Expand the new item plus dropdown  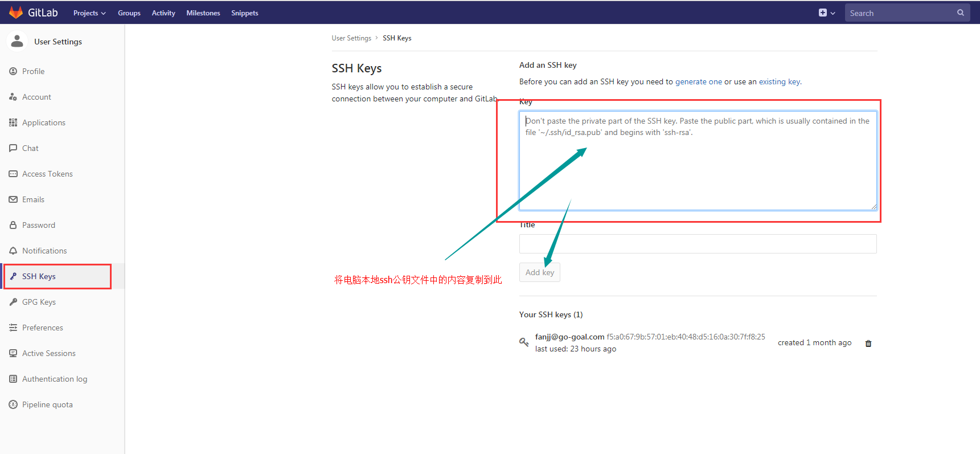tap(827, 13)
